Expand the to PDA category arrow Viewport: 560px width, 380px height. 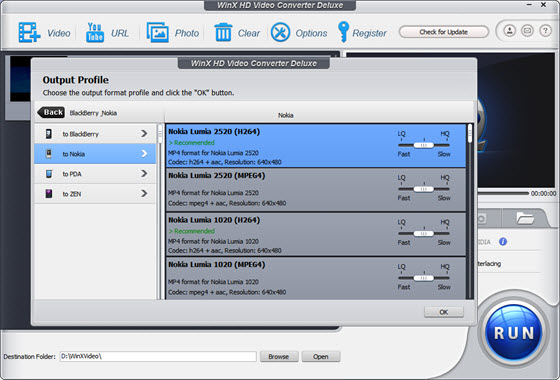(x=144, y=174)
